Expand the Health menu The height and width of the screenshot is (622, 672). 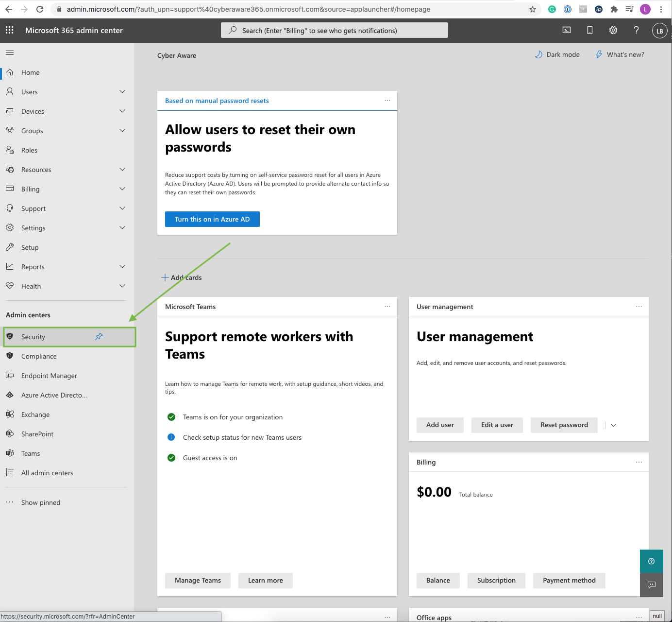point(122,286)
